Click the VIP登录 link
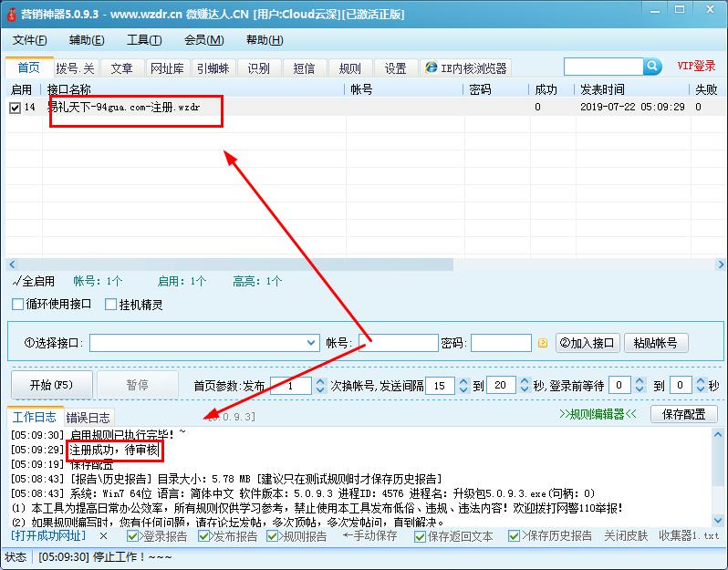The height and width of the screenshot is (570, 728). pyautogui.click(x=696, y=66)
